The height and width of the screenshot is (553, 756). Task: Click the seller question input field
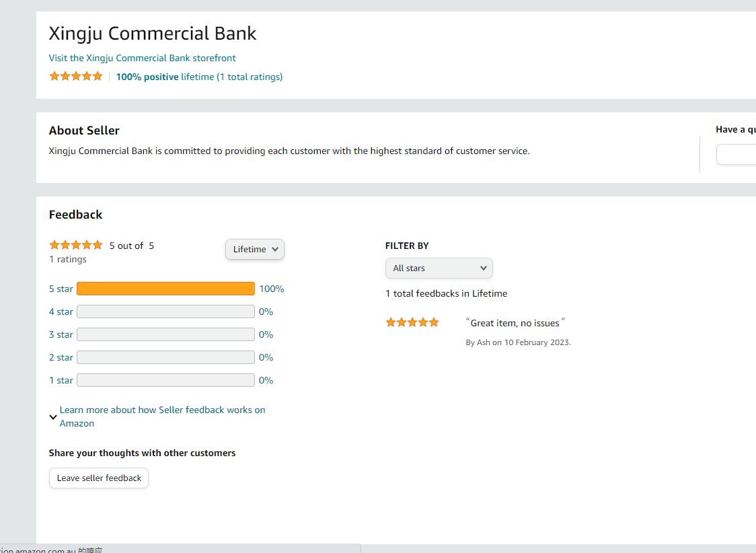[736, 155]
